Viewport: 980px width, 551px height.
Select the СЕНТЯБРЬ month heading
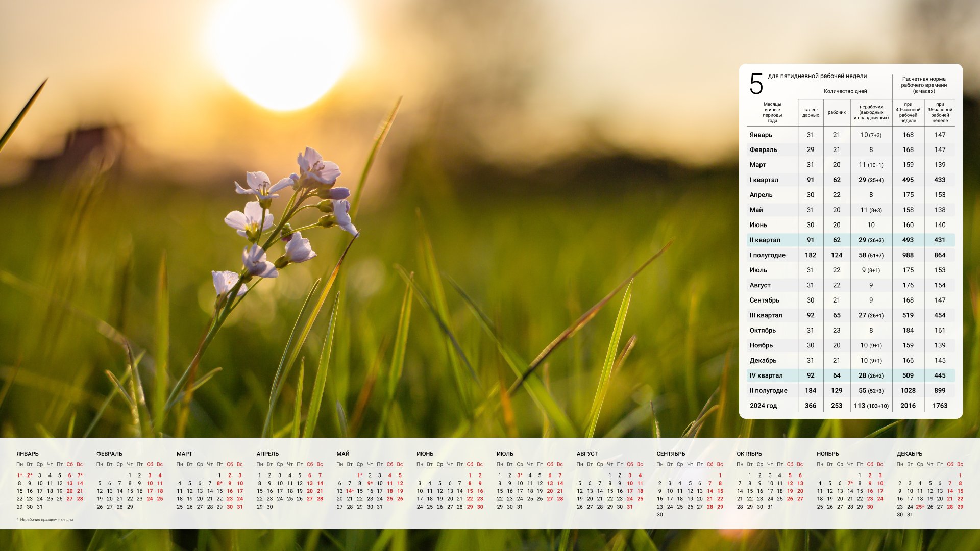(x=671, y=454)
